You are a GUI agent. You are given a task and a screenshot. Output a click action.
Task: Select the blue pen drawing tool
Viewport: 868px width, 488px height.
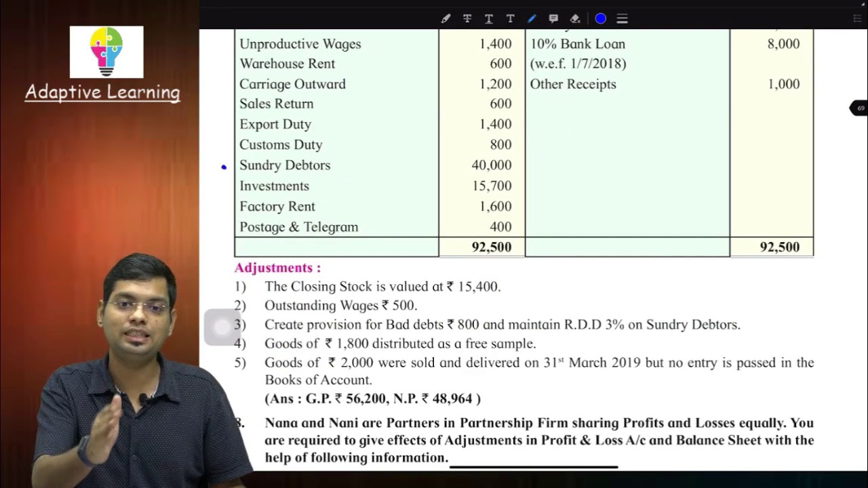532,19
